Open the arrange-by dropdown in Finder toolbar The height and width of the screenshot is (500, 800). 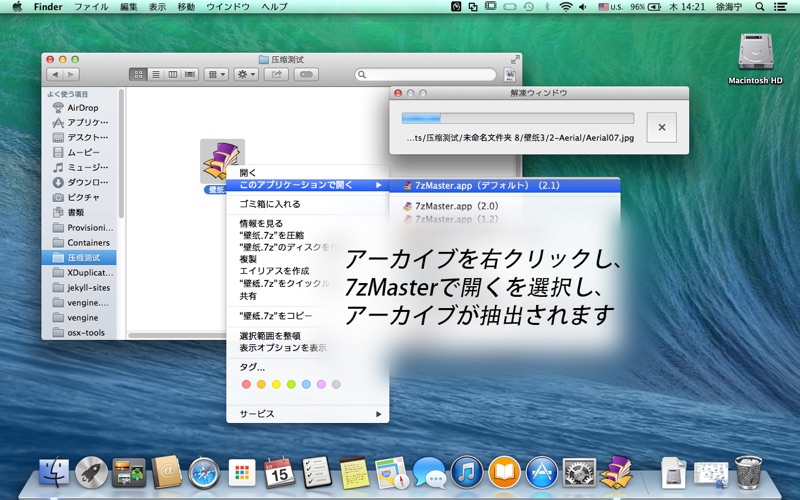(x=216, y=74)
